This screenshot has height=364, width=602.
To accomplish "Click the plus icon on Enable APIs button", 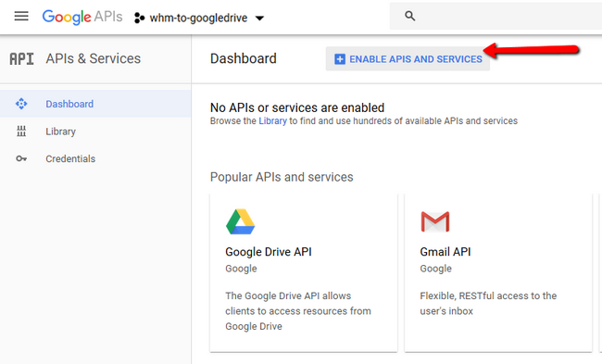I will [340, 59].
